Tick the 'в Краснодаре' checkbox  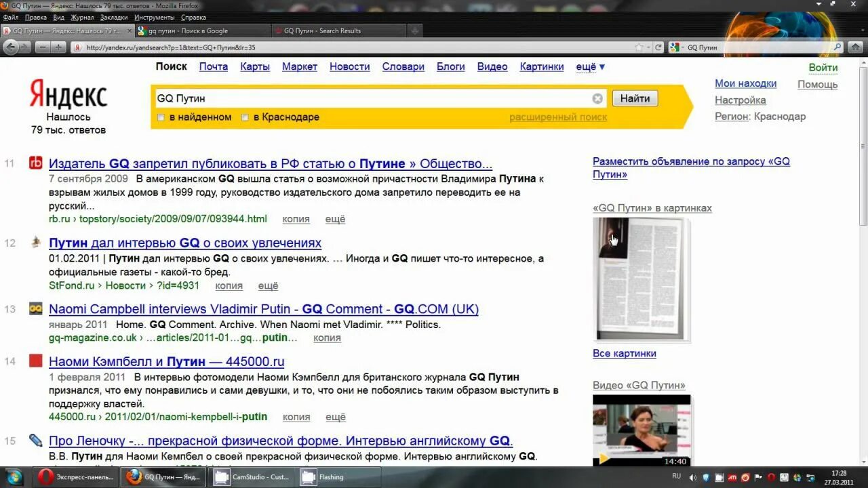(245, 117)
